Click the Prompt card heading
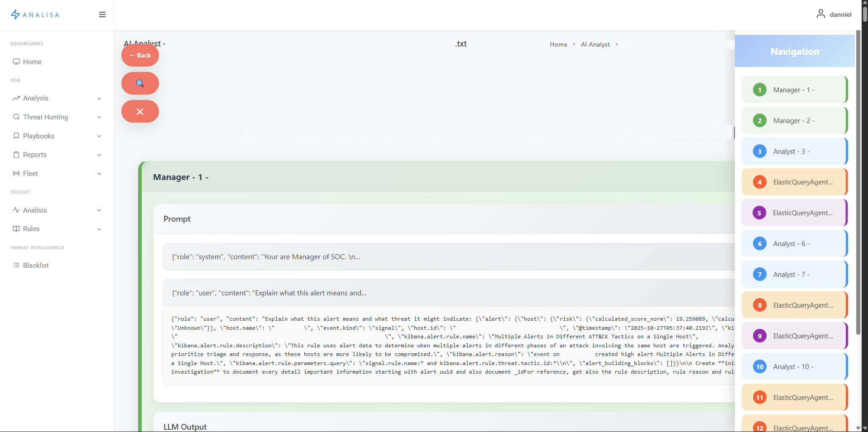 coord(177,219)
